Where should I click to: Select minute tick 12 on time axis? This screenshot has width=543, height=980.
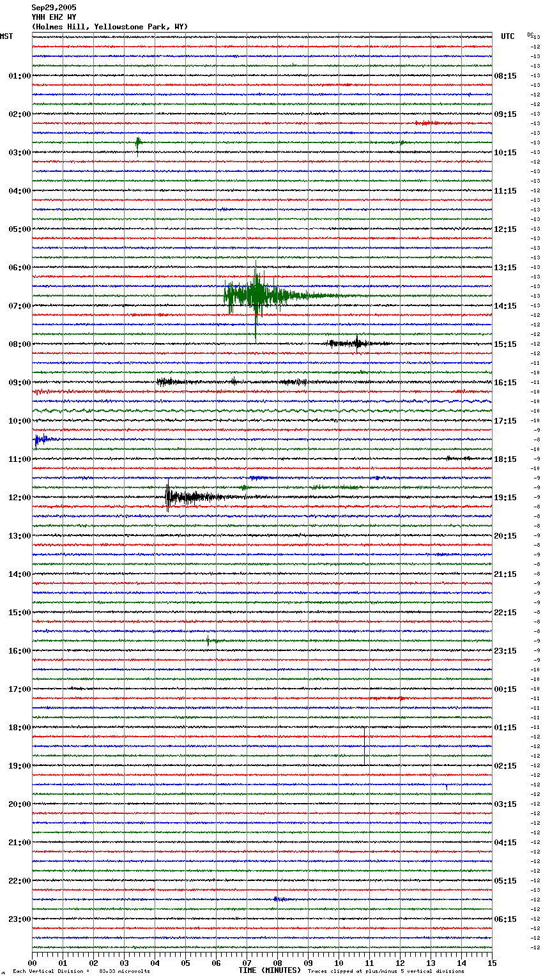[x=400, y=963]
